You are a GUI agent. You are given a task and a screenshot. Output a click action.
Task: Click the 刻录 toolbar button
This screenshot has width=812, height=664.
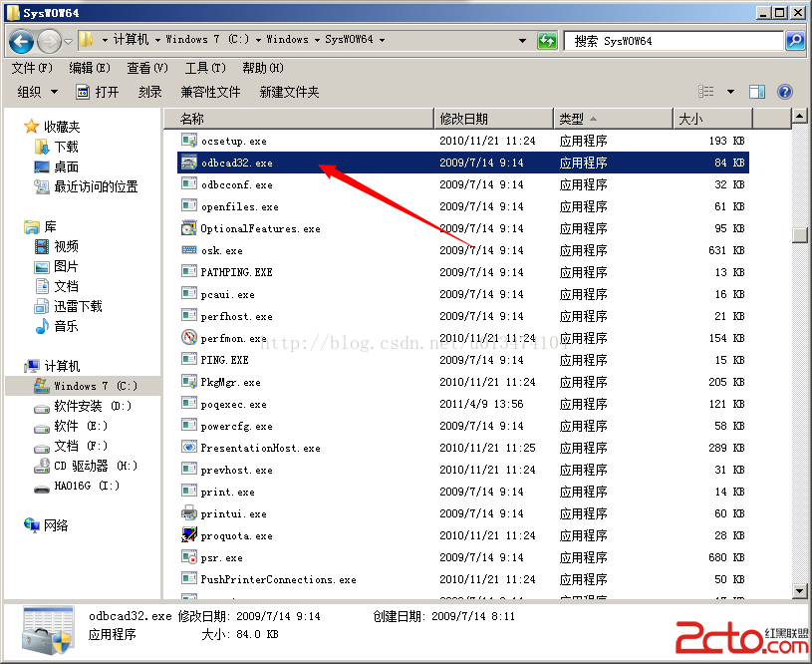click(x=150, y=93)
